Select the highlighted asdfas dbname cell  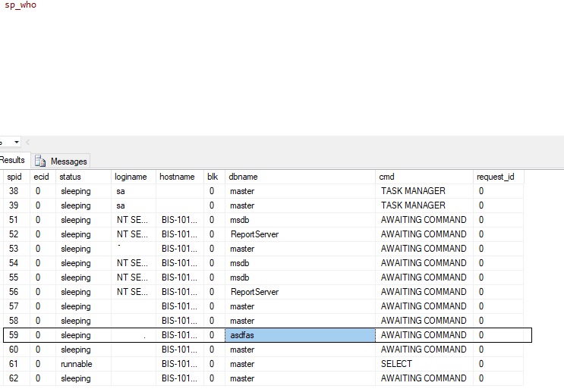[x=300, y=335]
